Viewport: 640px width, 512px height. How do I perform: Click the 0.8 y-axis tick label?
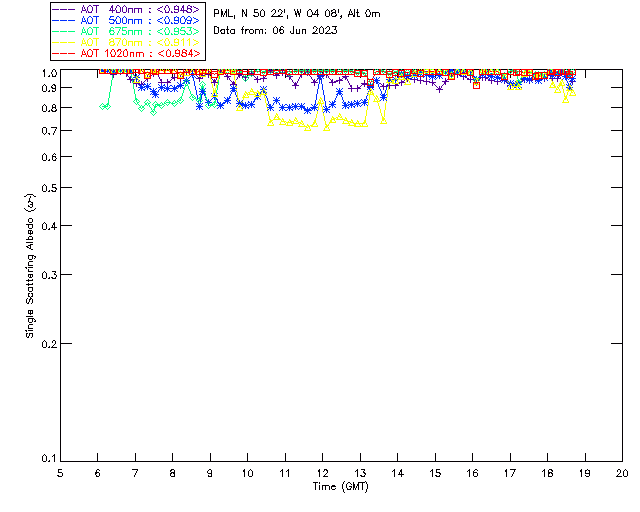(x=49, y=108)
